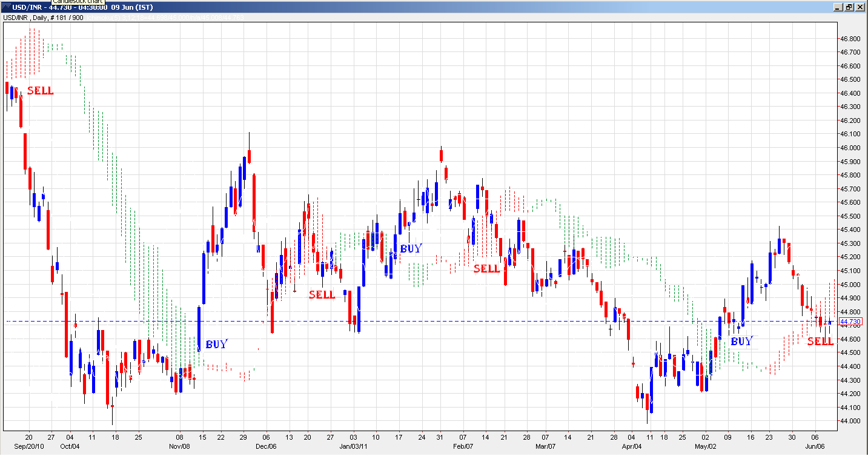Click the Feb/07 date axis label
This screenshot has height=456, width=868.
pos(463,447)
